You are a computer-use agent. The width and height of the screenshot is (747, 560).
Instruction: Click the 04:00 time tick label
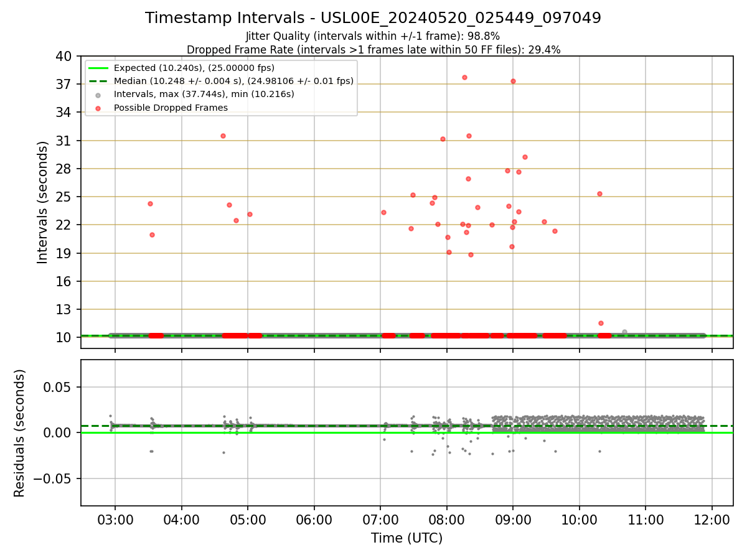pos(182,519)
